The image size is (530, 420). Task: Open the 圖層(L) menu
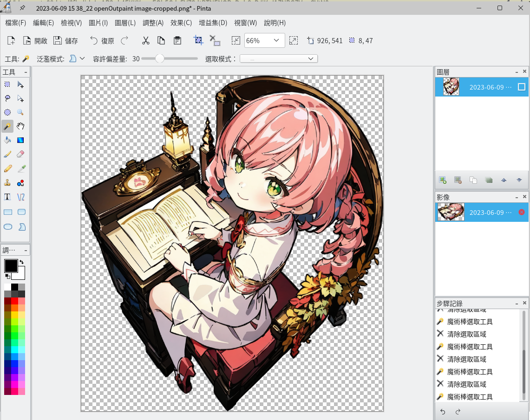(125, 23)
